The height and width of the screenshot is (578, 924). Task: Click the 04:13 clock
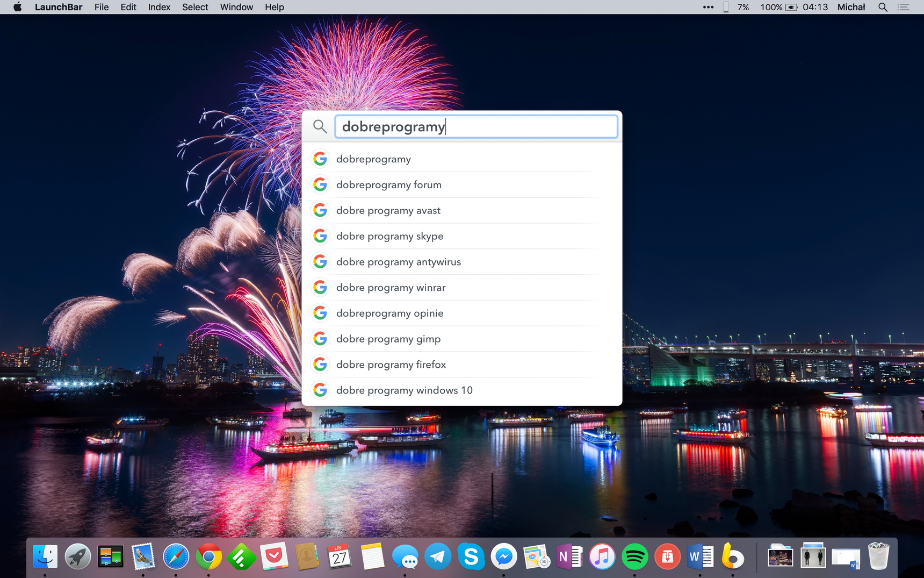coord(815,7)
